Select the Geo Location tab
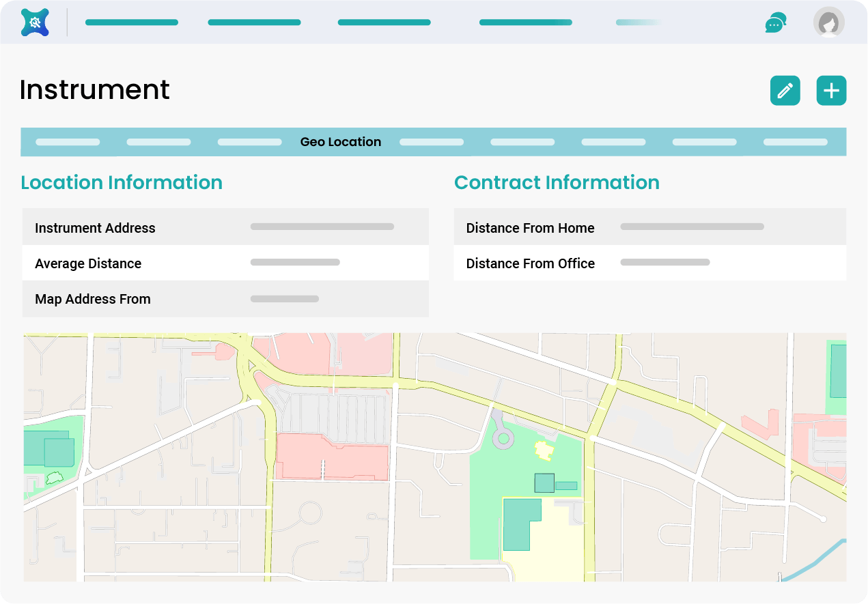The height and width of the screenshot is (604, 868). pyautogui.click(x=341, y=142)
